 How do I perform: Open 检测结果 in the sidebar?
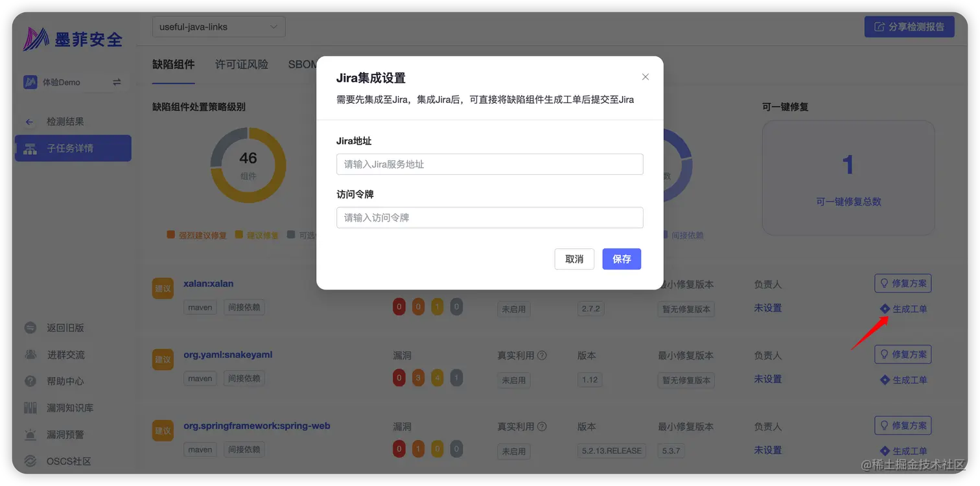tap(65, 122)
